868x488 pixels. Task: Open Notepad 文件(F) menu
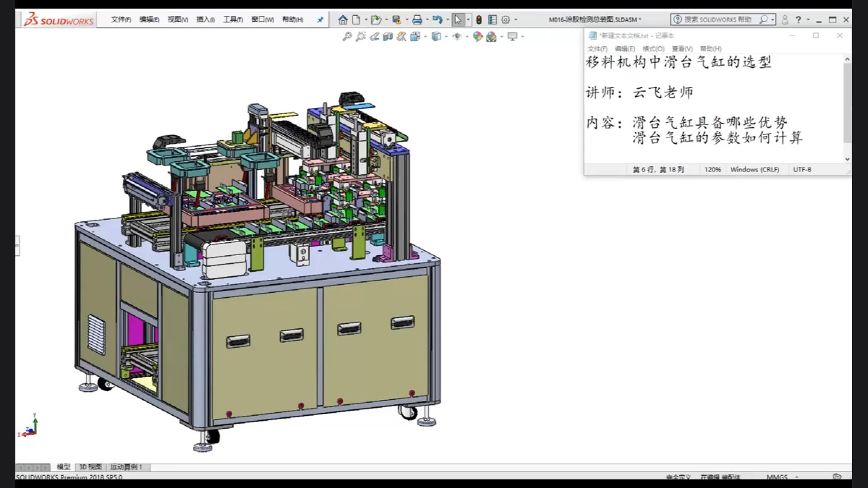tap(597, 49)
